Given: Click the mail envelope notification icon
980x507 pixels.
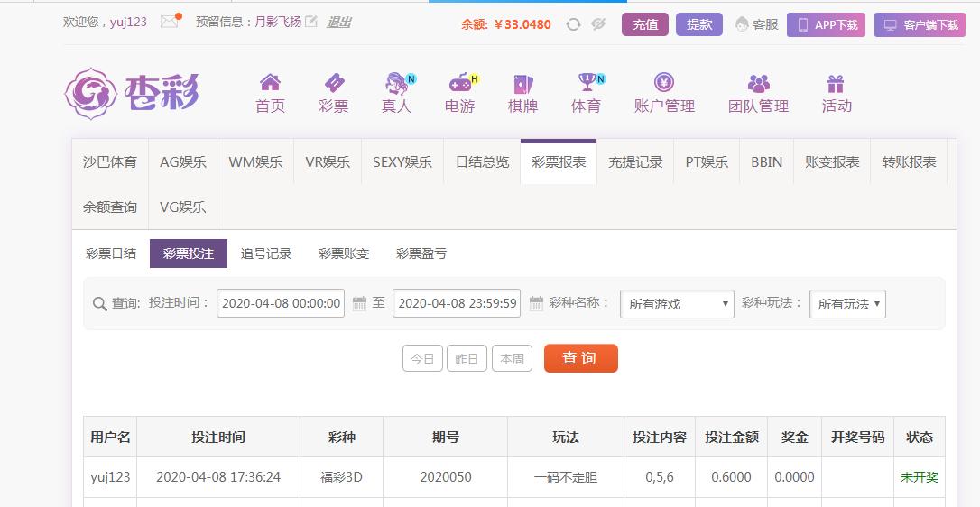Looking at the screenshot, I should point(169,23).
